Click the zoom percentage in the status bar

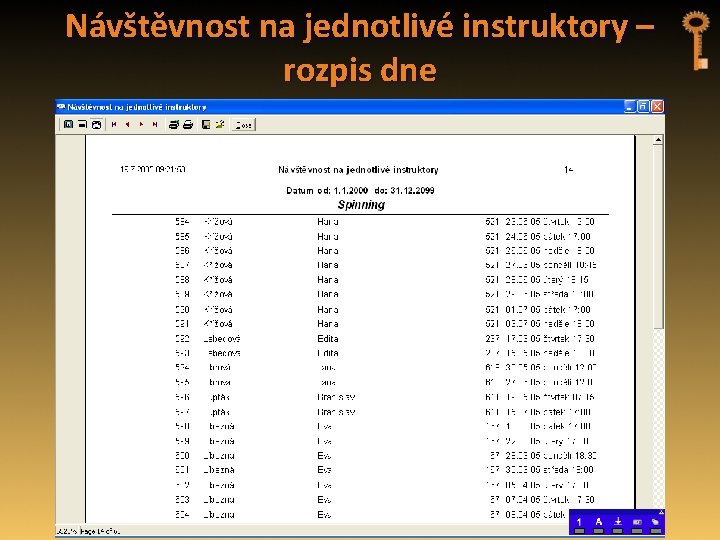point(67,531)
